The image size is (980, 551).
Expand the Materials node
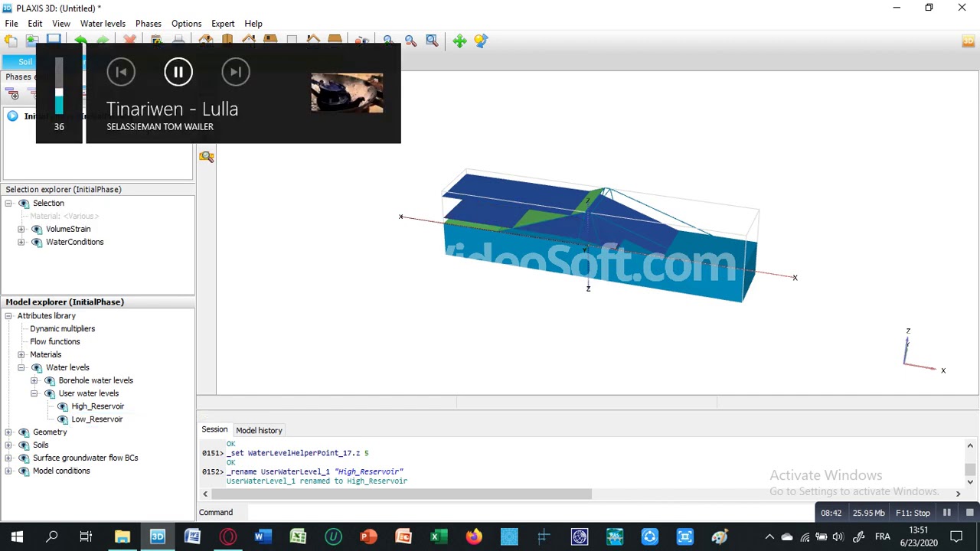coord(21,355)
